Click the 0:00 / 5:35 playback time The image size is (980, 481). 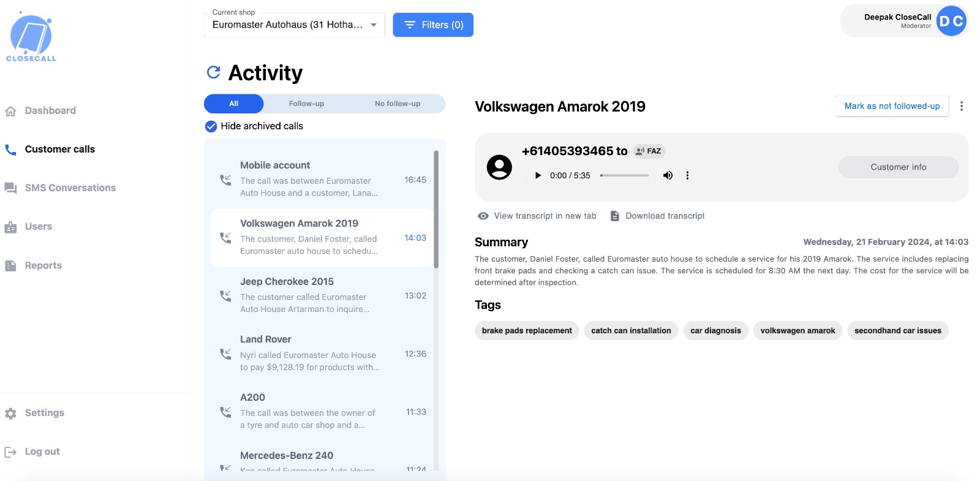pos(570,176)
